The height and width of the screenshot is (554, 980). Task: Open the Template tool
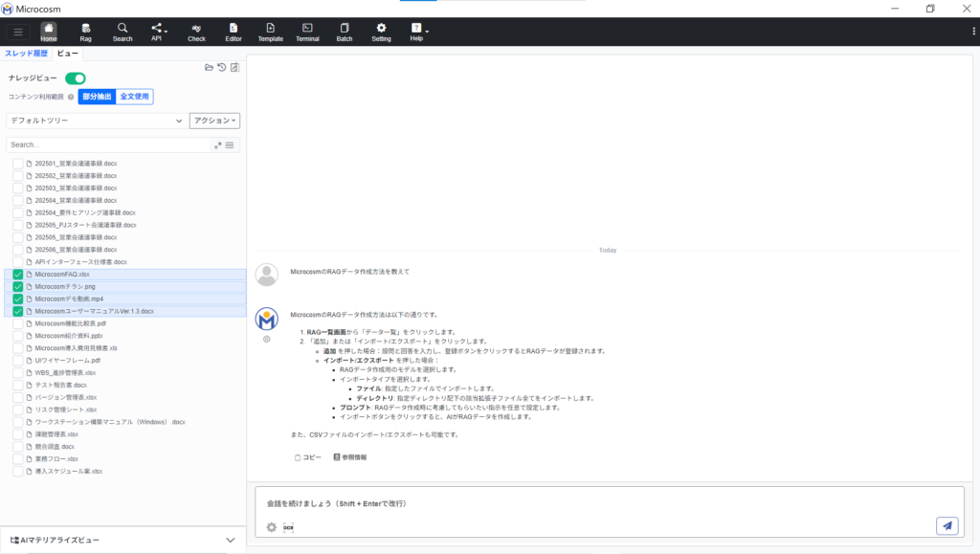click(x=271, y=32)
